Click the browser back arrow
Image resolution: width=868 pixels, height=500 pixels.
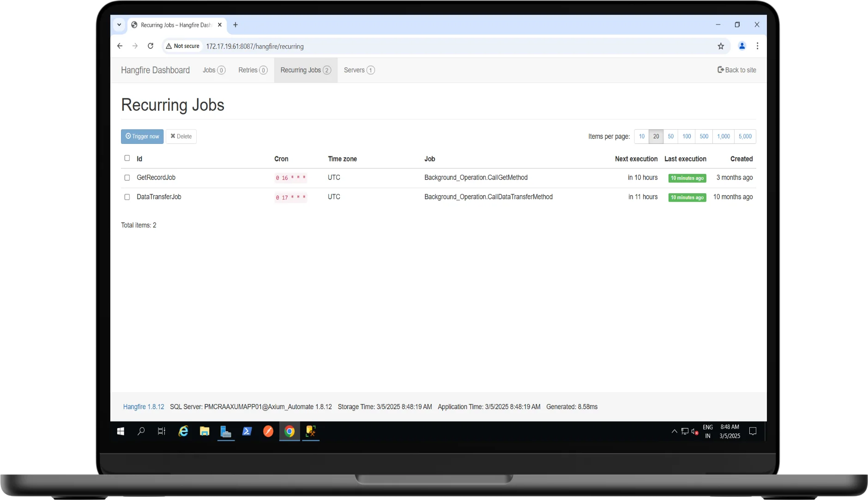[x=120, y=46]
